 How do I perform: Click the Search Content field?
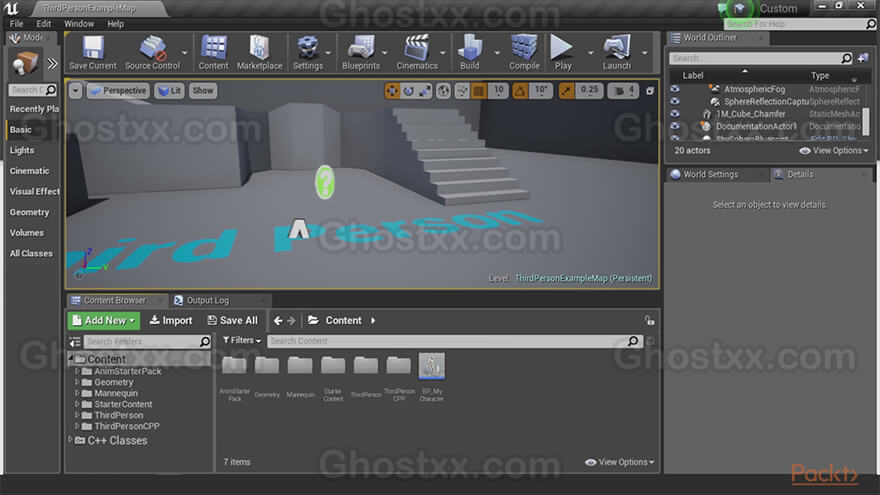(x=455, y=341)
